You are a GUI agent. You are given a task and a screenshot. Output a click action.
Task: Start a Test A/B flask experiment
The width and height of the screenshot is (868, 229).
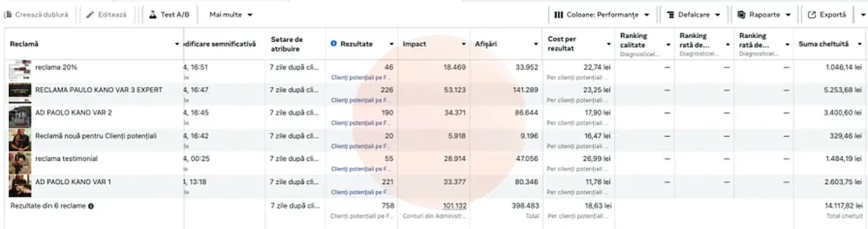coord(169,15)
